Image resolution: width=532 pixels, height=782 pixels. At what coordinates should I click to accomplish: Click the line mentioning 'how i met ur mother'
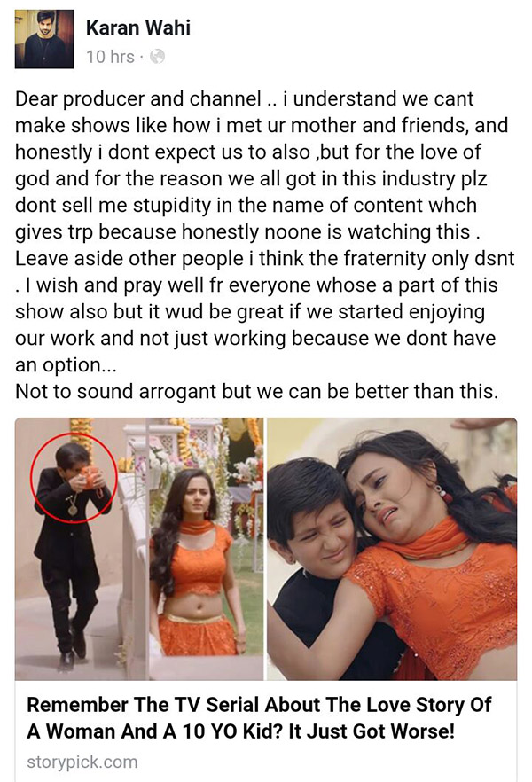[x=262, y=125]
